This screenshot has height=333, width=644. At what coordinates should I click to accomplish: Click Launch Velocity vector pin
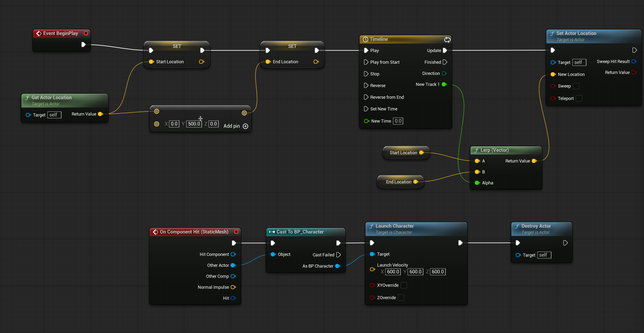coord(372,269)
